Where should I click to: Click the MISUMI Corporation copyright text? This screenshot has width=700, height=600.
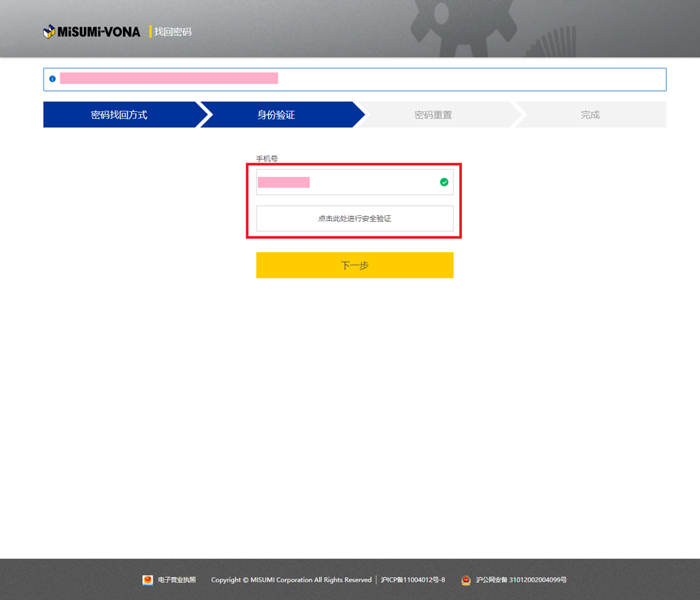[291, 580]
